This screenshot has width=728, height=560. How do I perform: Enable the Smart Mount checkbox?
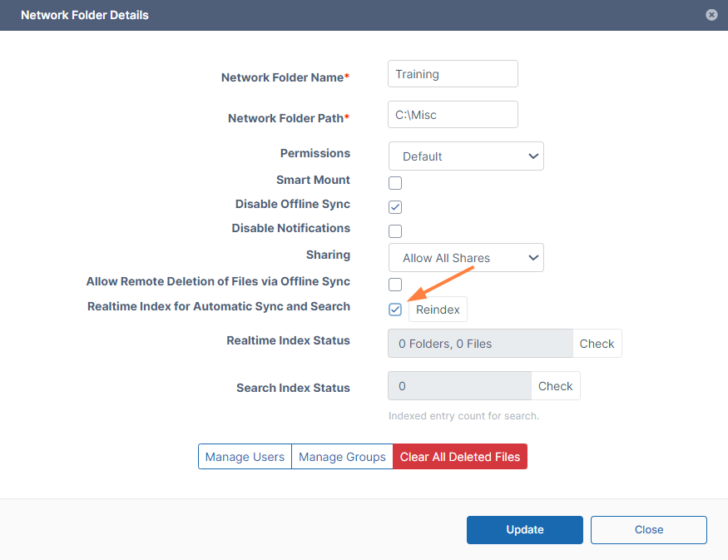[395, 183]
